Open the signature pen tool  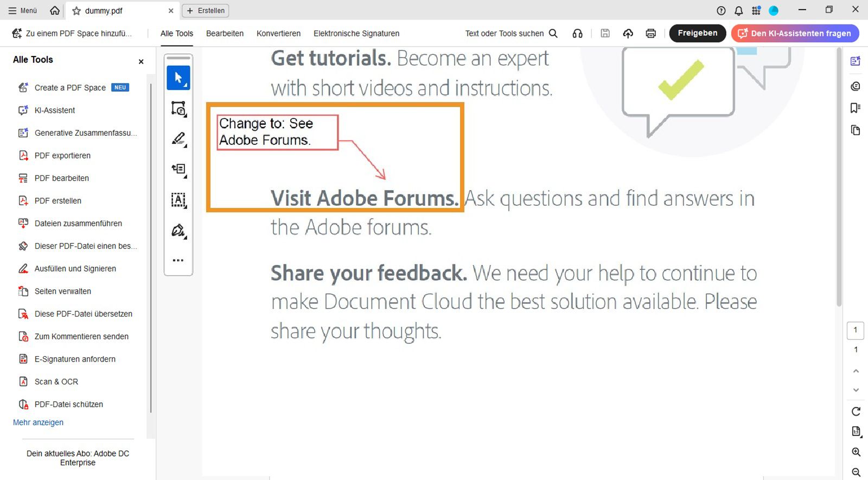178,230
